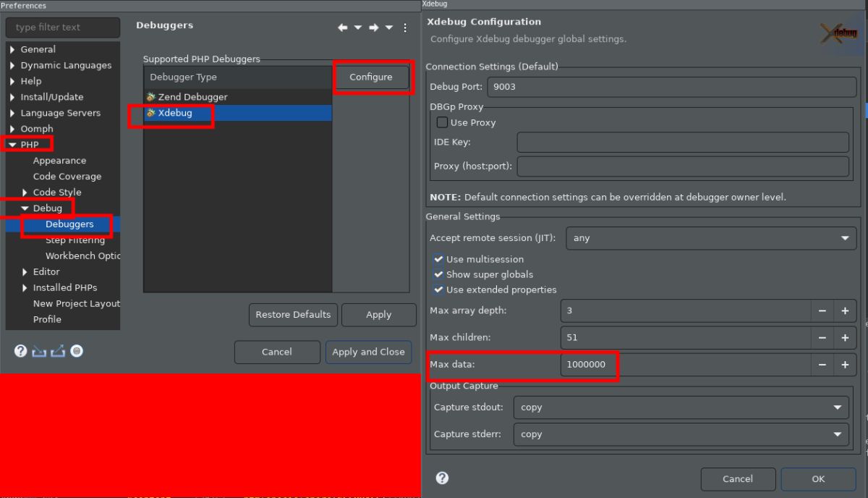Select Code Coverage preference page
Viewport: 868px width, 498px height.
tap(67, 177)
